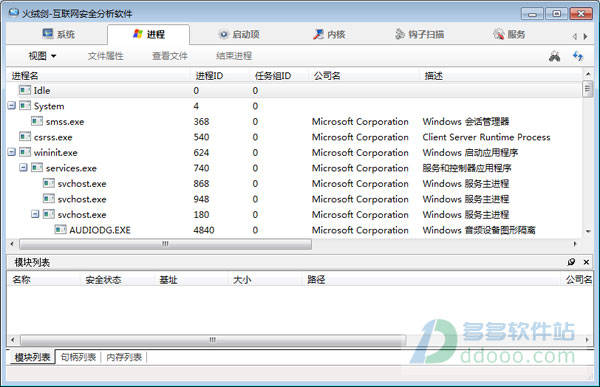The image size is (600, 387).
Task: Click the 结束进程 button
Action: 234,56
